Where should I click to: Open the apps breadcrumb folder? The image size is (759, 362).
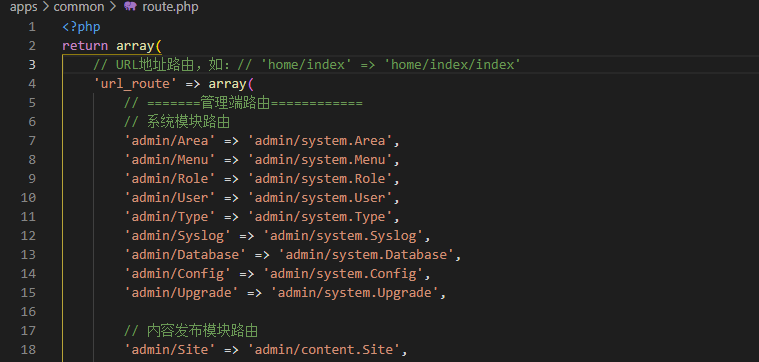[23, 7]
